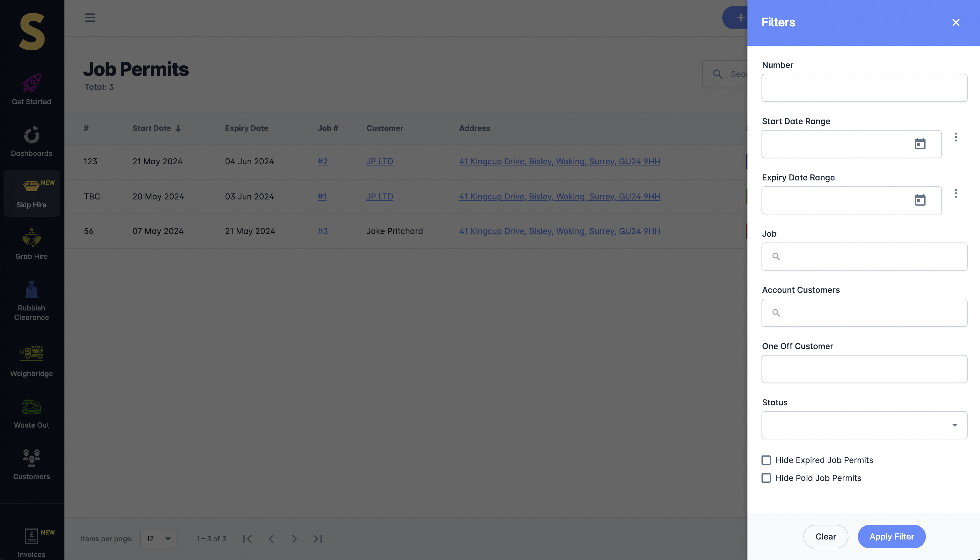This screenshot has width=980, height=560.
Task: Close the Filters panel
Action: coord(955,22)
